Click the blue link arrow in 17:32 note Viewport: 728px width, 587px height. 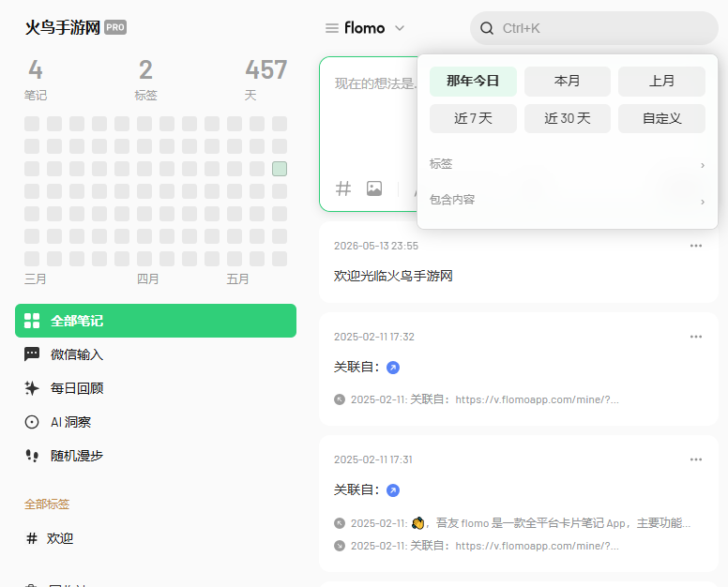click(x=393, y=368)
